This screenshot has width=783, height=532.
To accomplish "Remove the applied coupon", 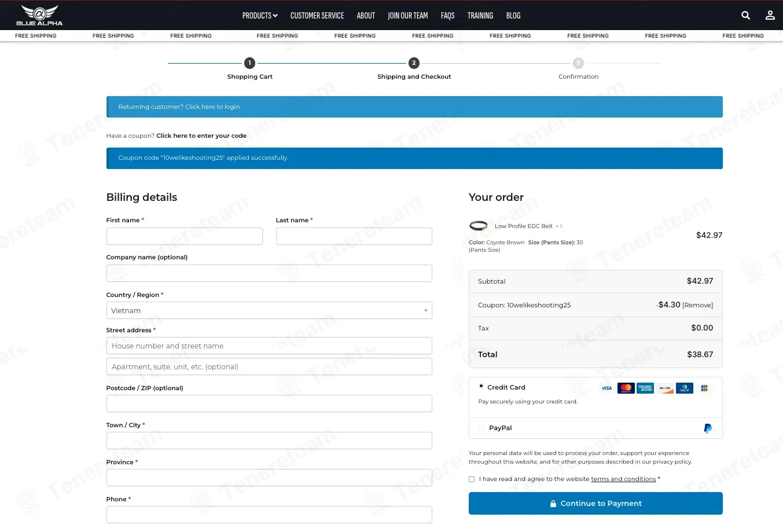I will click(698, 305).
